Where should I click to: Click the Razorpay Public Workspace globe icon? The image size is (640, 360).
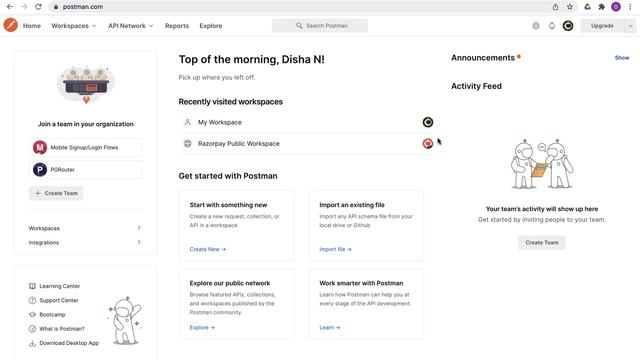(x=187, y=143)
